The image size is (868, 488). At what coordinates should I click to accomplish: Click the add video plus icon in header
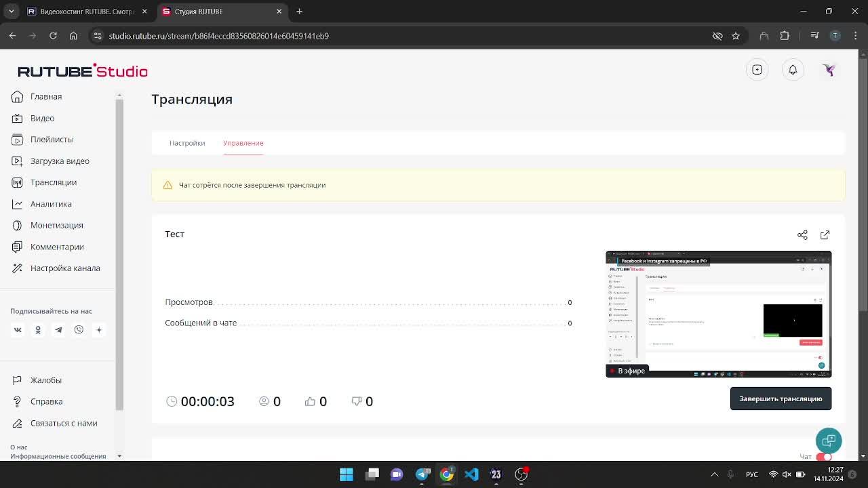(757, 70)
